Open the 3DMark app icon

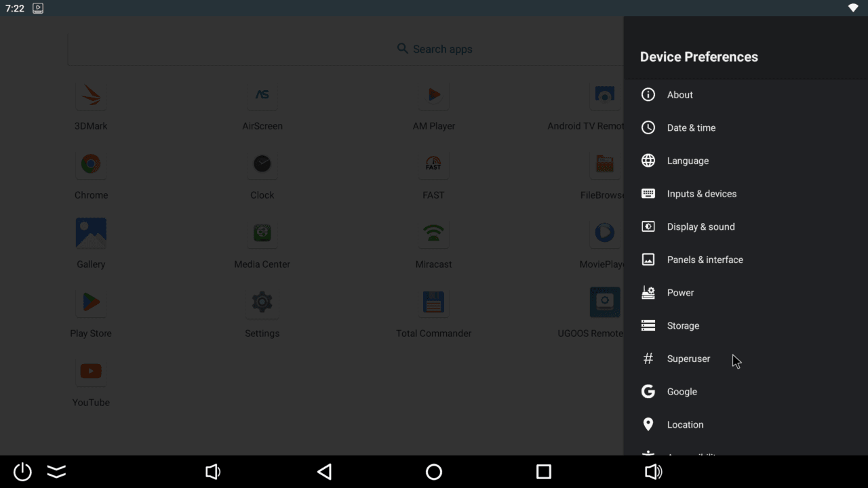(x=91, y=96)
